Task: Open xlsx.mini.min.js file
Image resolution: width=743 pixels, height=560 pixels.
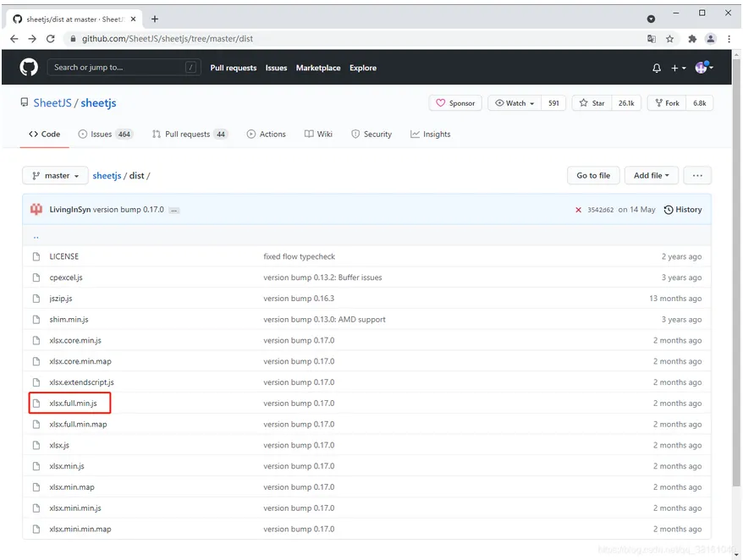Action: [x=75, y=508]
